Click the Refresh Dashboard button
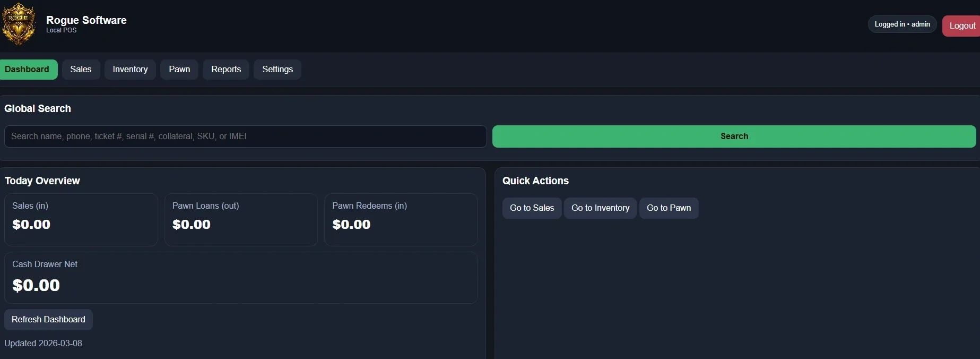 coord(48,320)
